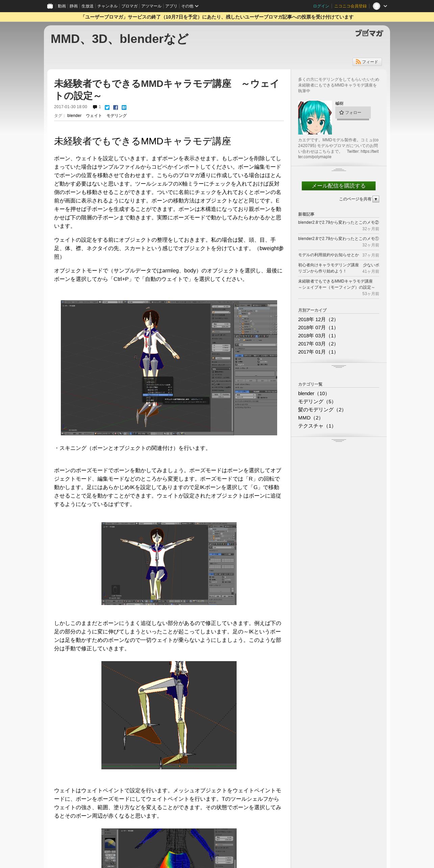Click the article date 2017-01-30 18:00
The height and width of the screenshot is (868, 434).
click(71, 107)
